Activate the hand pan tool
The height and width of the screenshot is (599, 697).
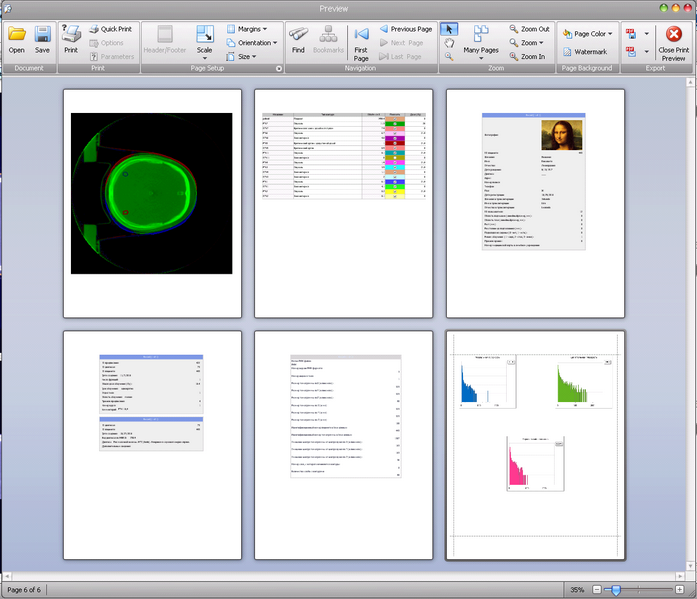(449, 43)
